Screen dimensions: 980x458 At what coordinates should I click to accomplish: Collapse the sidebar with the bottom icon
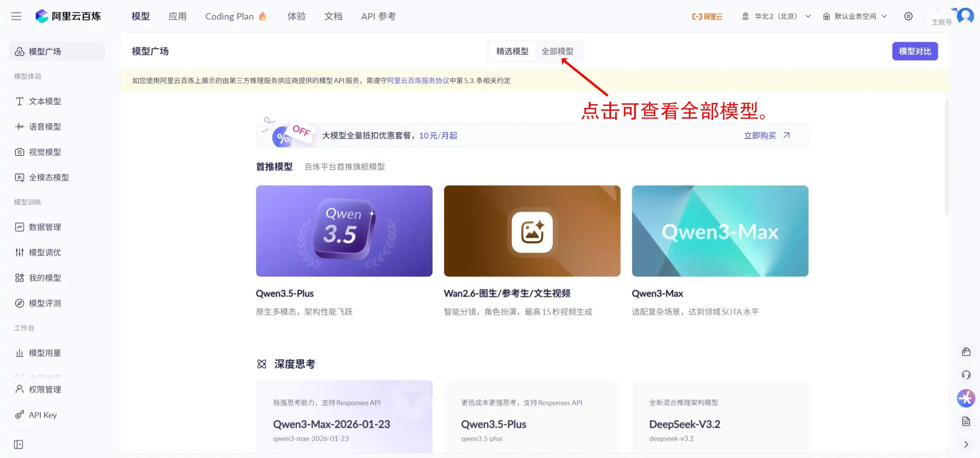tap(19, 444)
